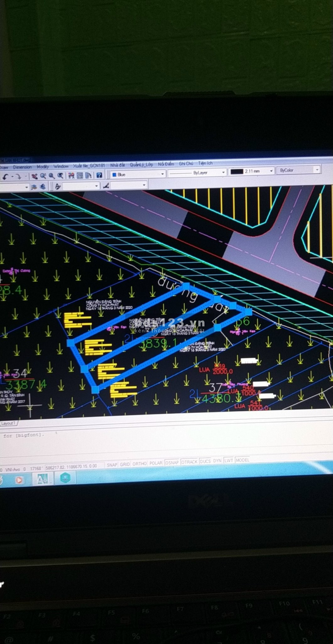
Task: Click the blue color swatch in color control
Action: tap(114, 175)
